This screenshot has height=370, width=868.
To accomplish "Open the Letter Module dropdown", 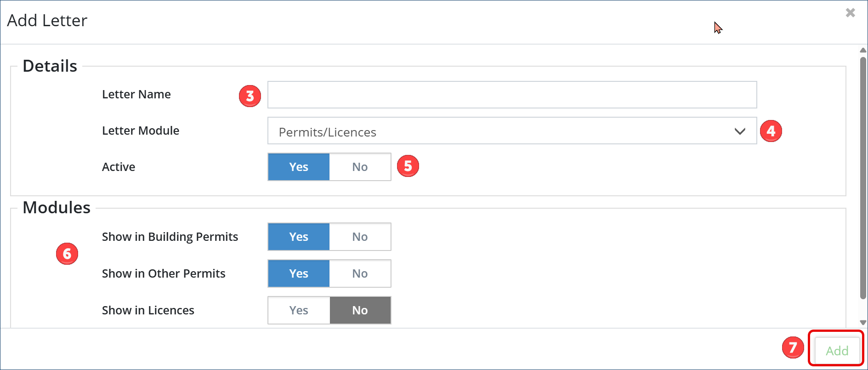I will click(x=505, y=131).
